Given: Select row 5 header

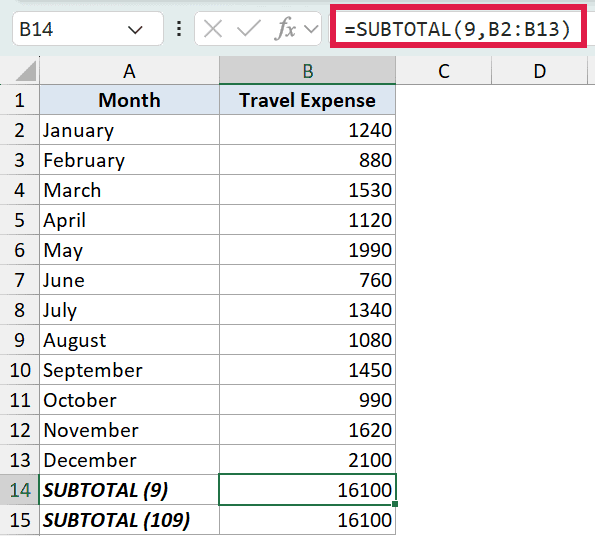Looking at the screenshot, I should pos(20,220).
